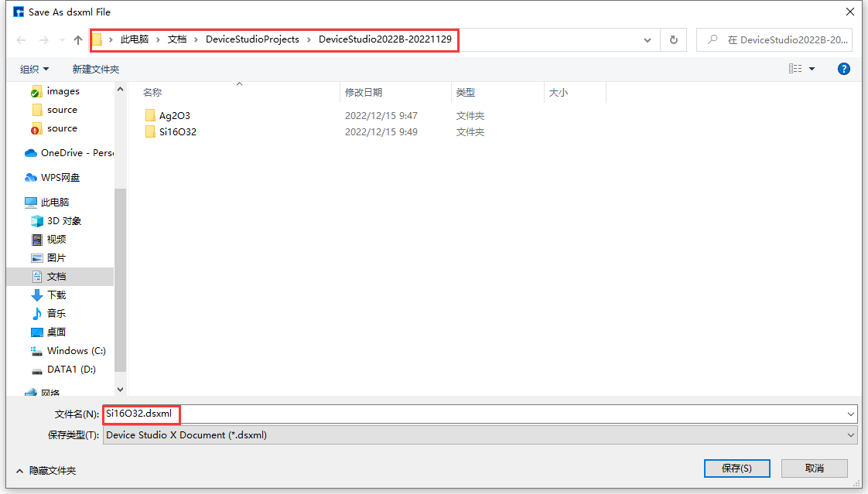Click 新建文件夹 to create a folder
868x494 pixels.
96,70
